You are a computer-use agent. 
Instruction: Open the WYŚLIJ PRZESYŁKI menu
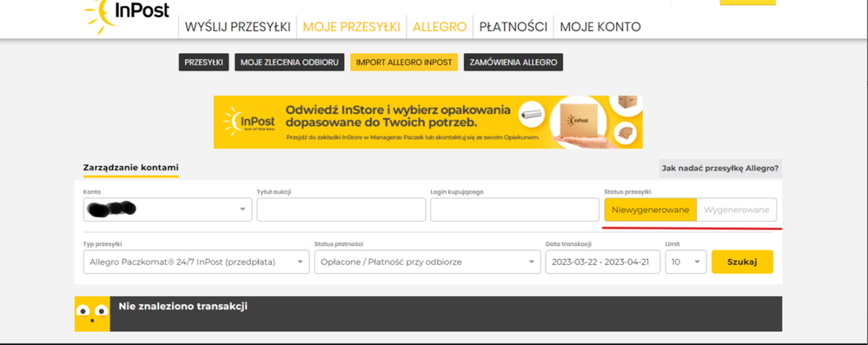tap(237, 27)
